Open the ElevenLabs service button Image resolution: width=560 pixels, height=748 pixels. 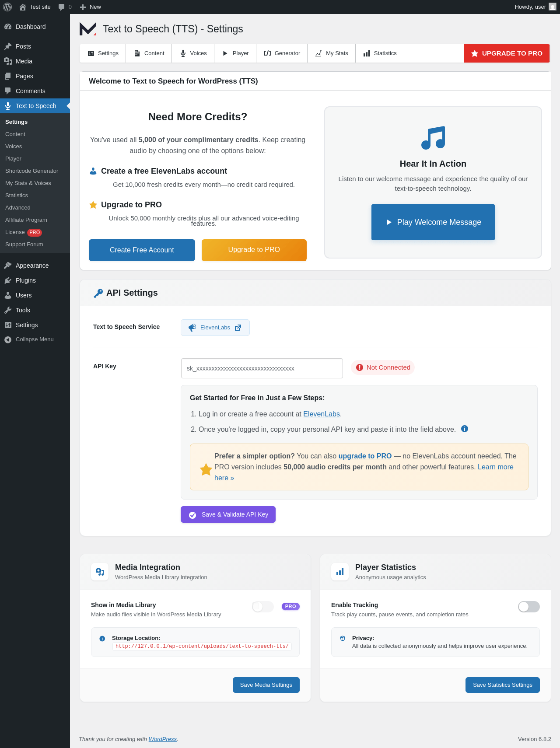click(x=215, y=328)
